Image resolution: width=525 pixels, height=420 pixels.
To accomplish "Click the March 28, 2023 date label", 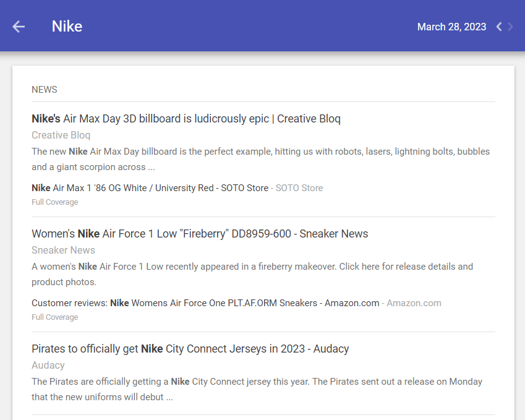I will pos(451,27).
